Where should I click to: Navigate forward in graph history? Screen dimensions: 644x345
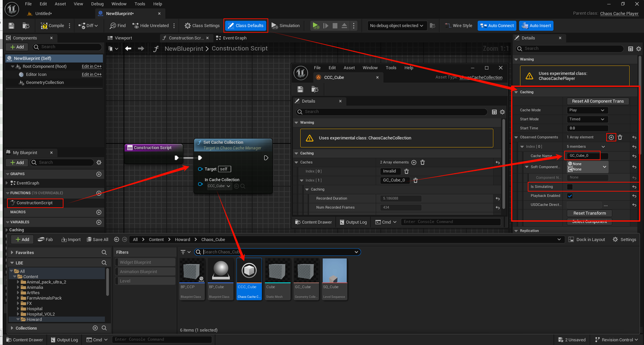coord(141,49)
